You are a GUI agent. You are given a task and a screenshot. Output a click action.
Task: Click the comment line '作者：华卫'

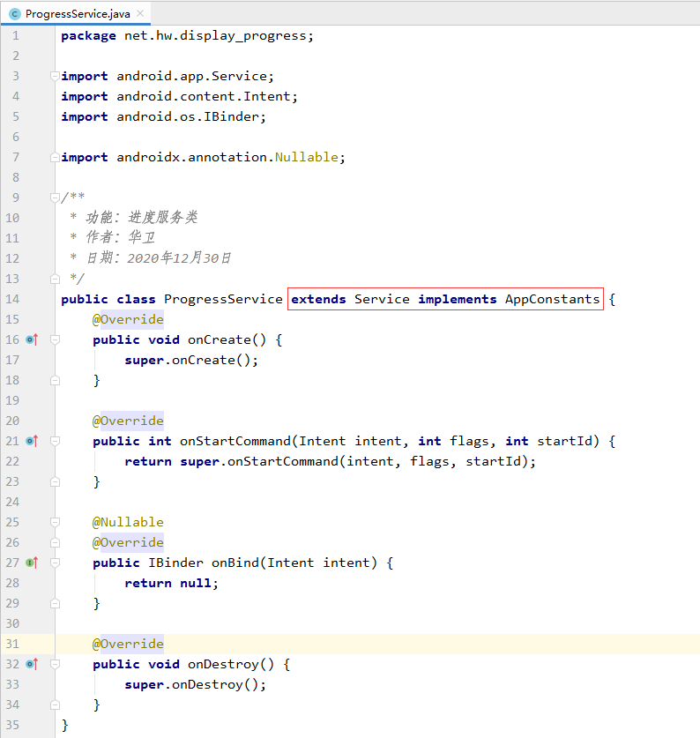[x=120, y=237]
